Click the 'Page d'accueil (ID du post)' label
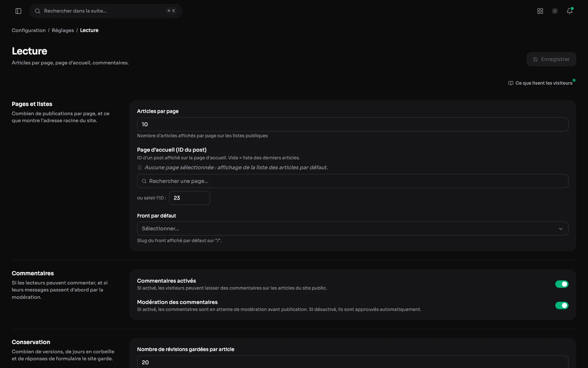The image size is (588, 368). coord(172,150)
